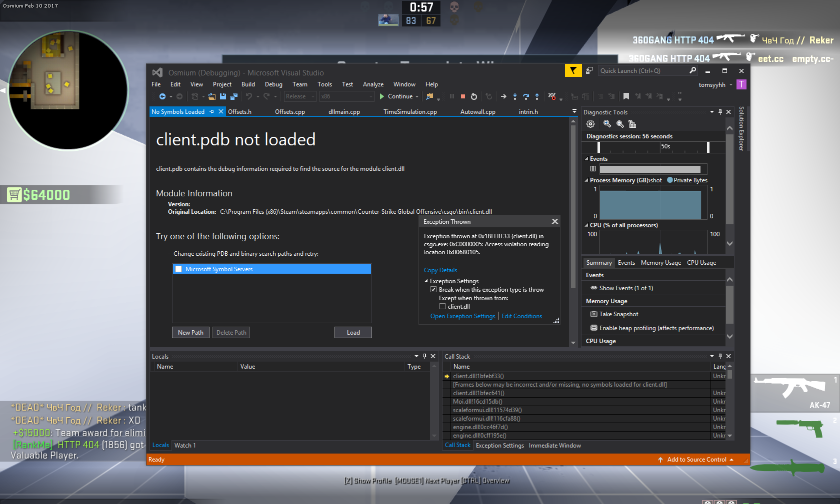840x504 pixels.
Task: Open the Diagnostic Tools window options dropdown
Action: 712,112
